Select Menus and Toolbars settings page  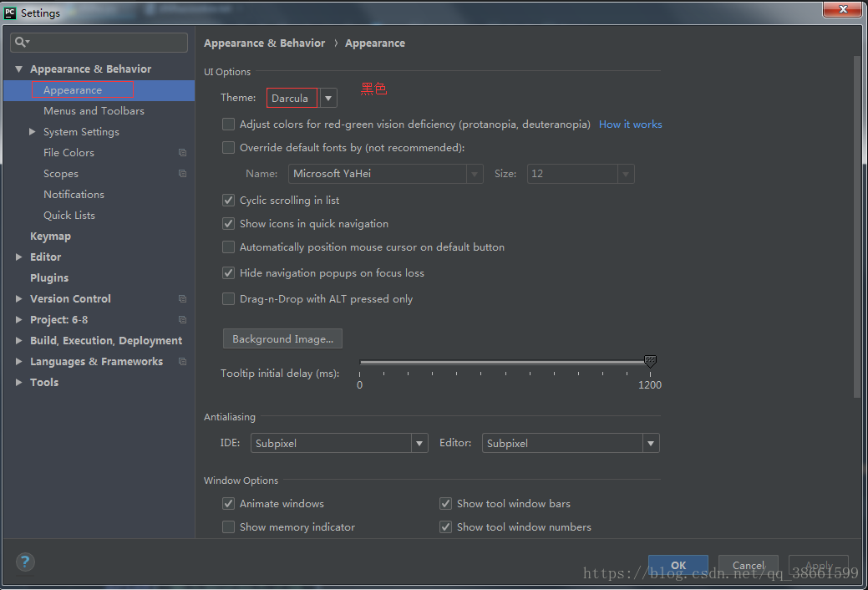click(x=94, y=111)
